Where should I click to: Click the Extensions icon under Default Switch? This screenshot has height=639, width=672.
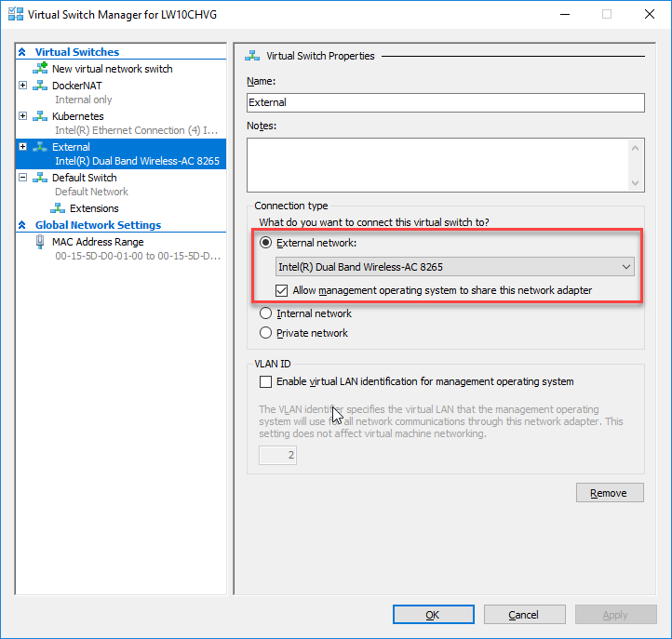tap(58, 208)
